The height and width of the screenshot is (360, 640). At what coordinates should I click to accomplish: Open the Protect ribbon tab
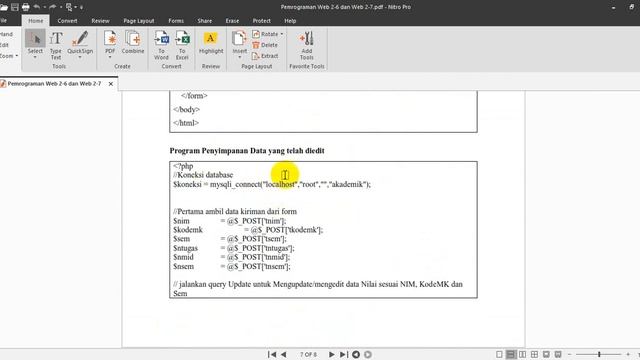click(262, 20)
